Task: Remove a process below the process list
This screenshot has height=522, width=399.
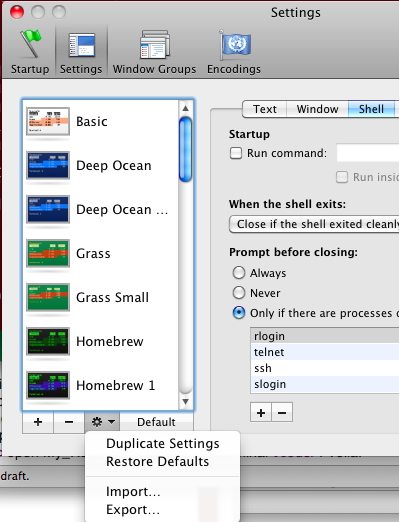Action: click(x=282, y=413)
